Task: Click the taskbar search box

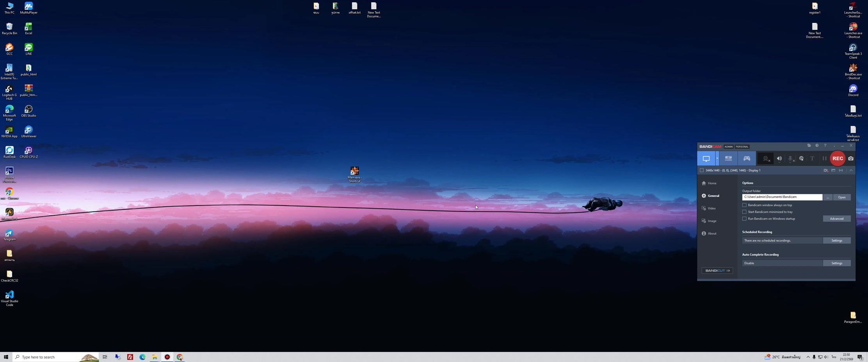Action: [56, 357]
